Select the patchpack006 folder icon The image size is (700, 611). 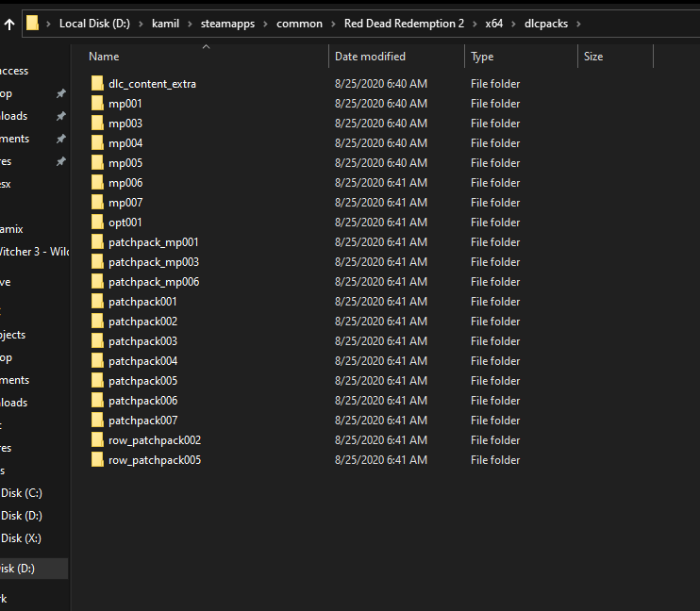click(97, 400)
